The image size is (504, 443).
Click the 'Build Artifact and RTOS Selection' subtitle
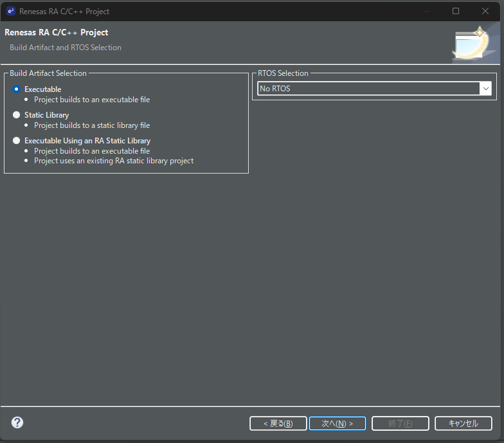click(66, 48)
